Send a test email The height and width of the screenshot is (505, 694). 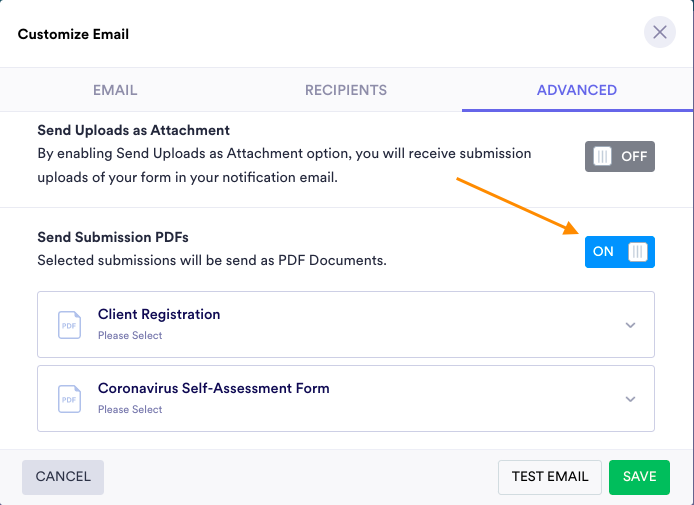coord(549,477)
